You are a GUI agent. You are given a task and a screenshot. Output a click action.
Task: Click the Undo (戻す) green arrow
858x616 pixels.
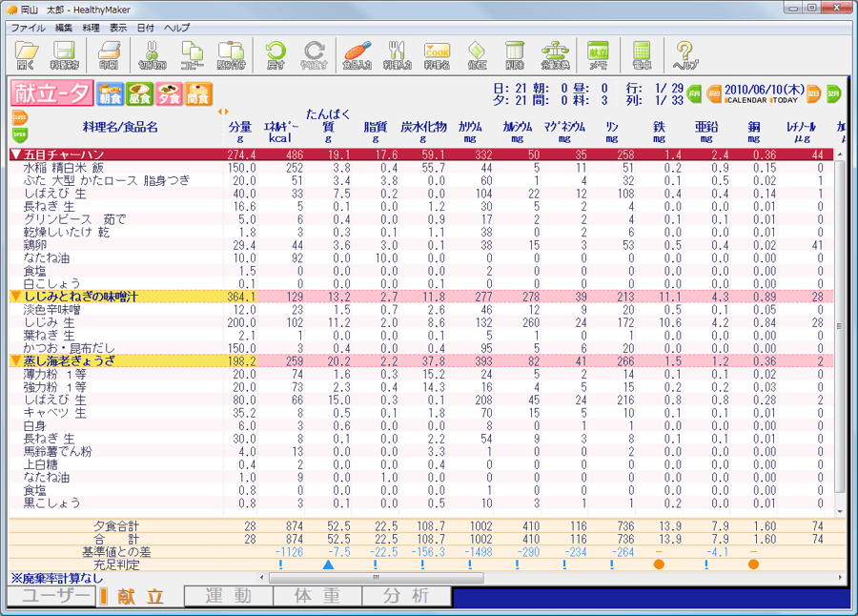click(276, 56)
